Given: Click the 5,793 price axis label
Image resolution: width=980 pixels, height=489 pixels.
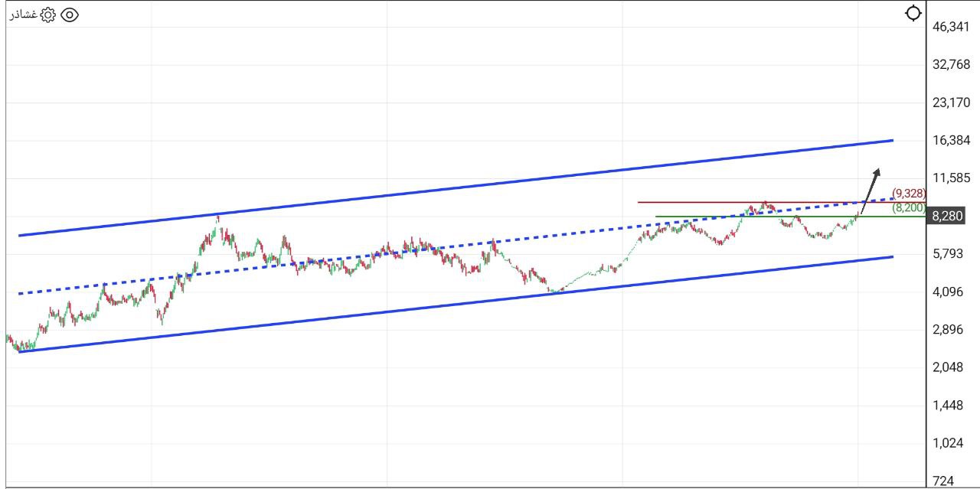Looking at the screenshot, I should coord(951,253).
